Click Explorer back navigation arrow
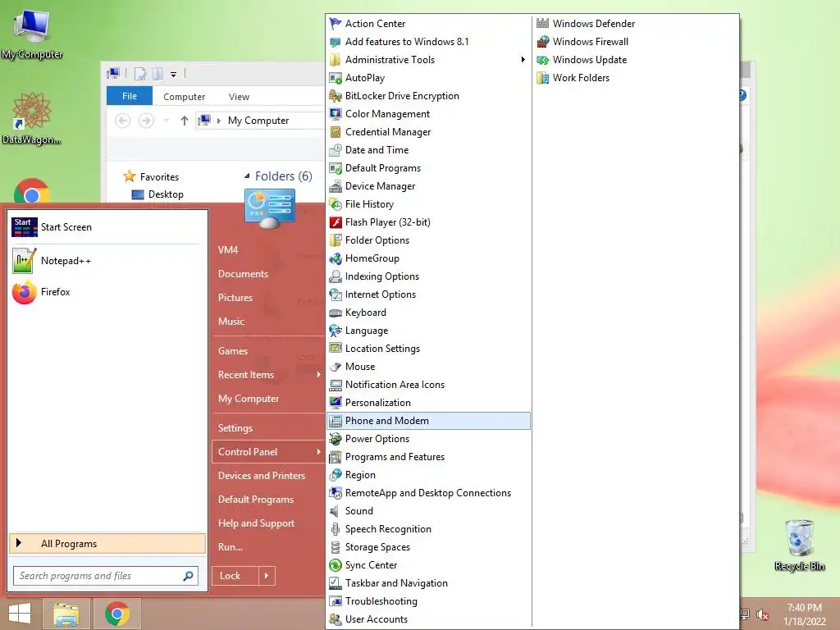840x630 pixels. pyautogui.click(x=123, y=121)
